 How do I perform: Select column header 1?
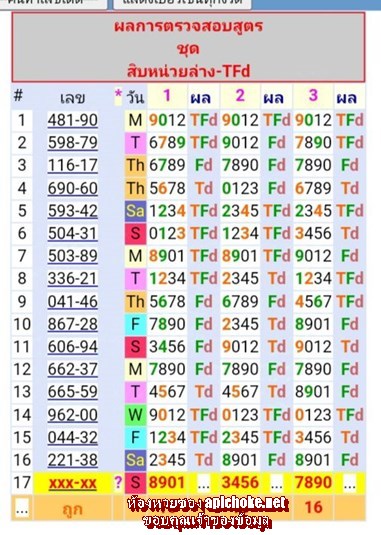click(167, 96)
